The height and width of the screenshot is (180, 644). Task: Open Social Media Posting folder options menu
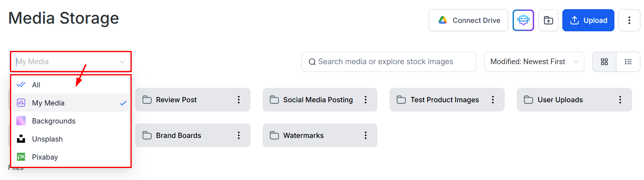(x=365, y=100)
